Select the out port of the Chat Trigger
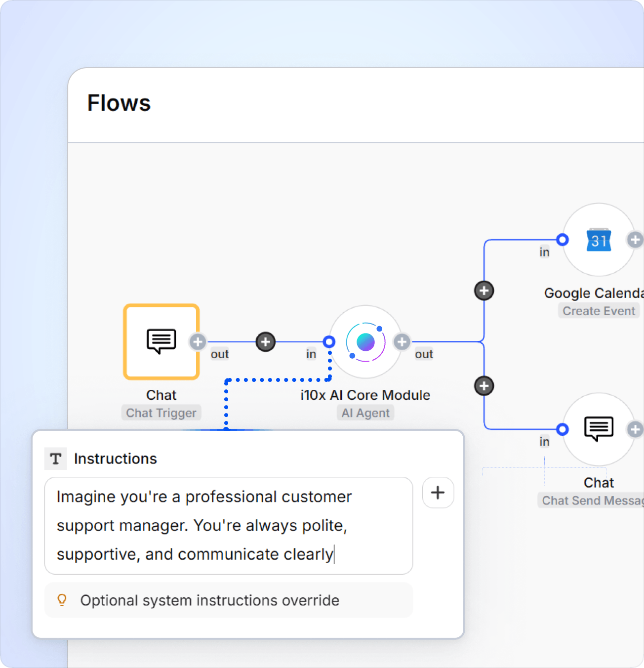 pos(198,341)
